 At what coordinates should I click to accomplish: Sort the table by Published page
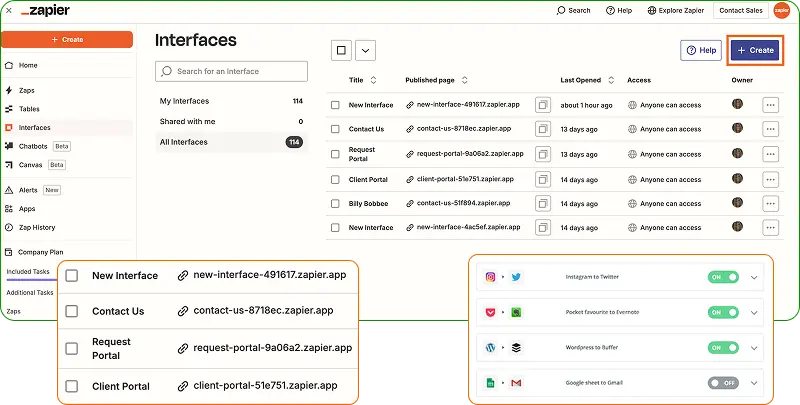(464, 80)
